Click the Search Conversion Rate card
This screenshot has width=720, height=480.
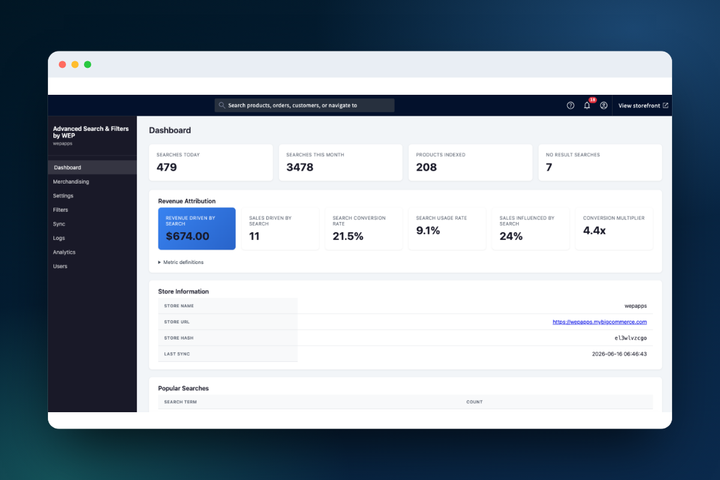click(364, 229)
